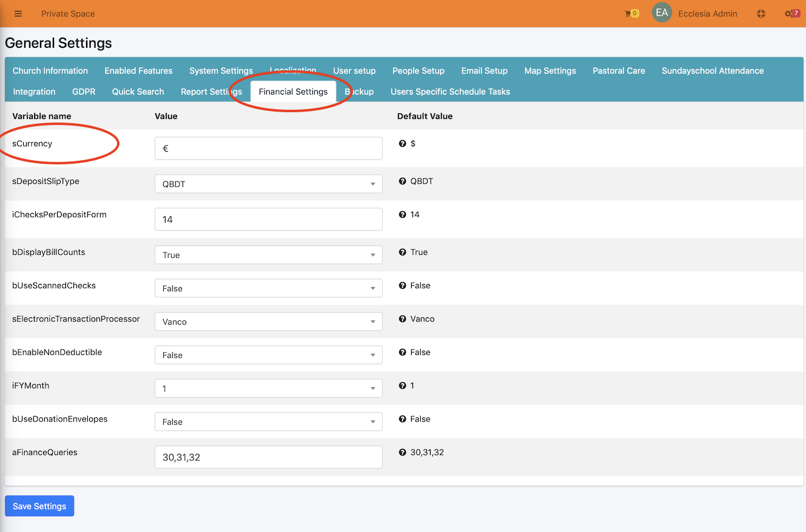Screen dimensions: 806x532
Task: Switch to the Email Setup tab
Action: point(485,71)
